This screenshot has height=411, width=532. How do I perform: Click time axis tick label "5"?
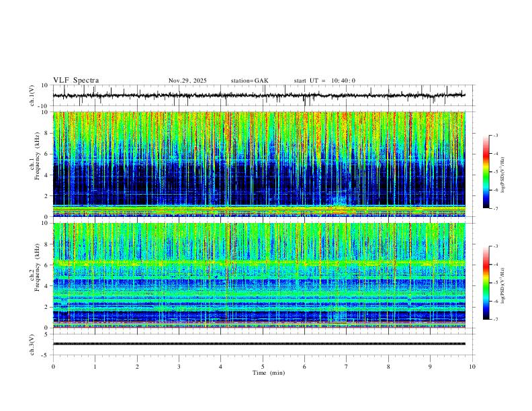click(263, 367)
